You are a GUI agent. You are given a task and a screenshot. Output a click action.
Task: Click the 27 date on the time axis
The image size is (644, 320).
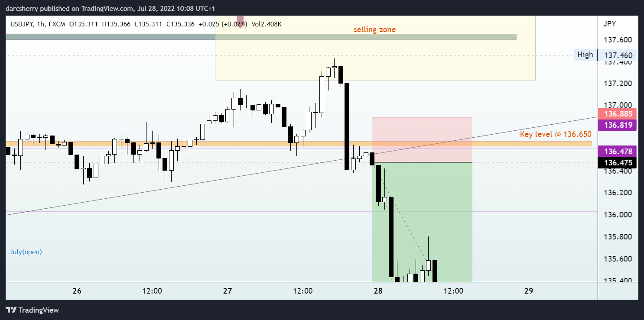click(x=228, y=291)
